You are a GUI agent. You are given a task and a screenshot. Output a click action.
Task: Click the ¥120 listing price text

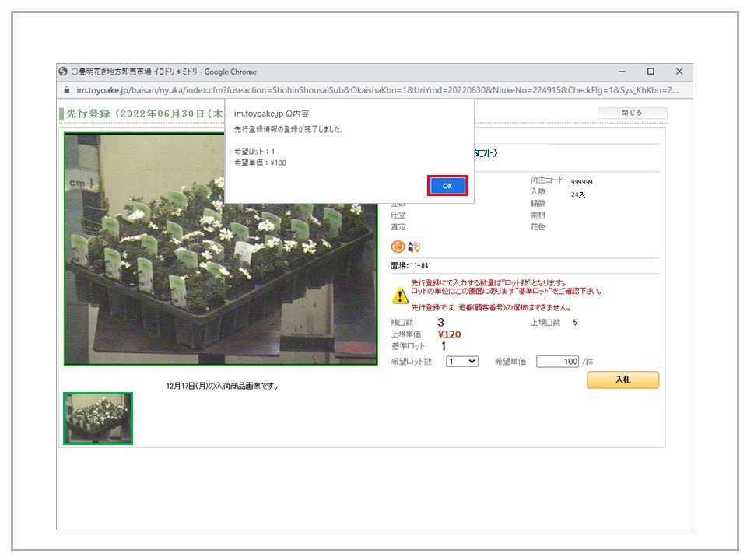pos(449,334)
